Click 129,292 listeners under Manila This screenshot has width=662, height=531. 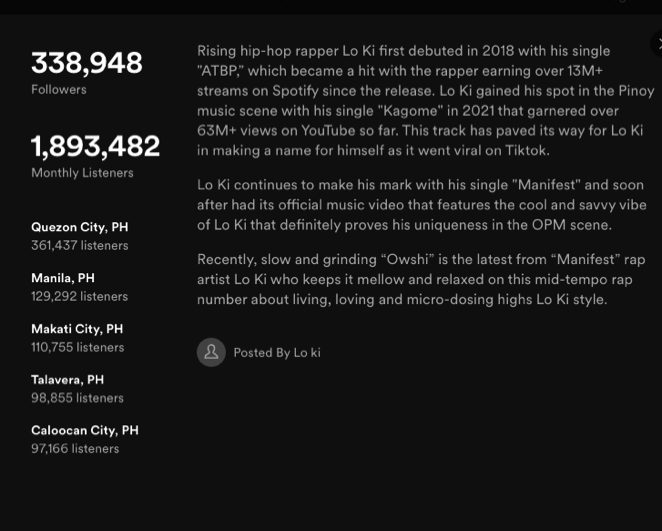point(79,296)
